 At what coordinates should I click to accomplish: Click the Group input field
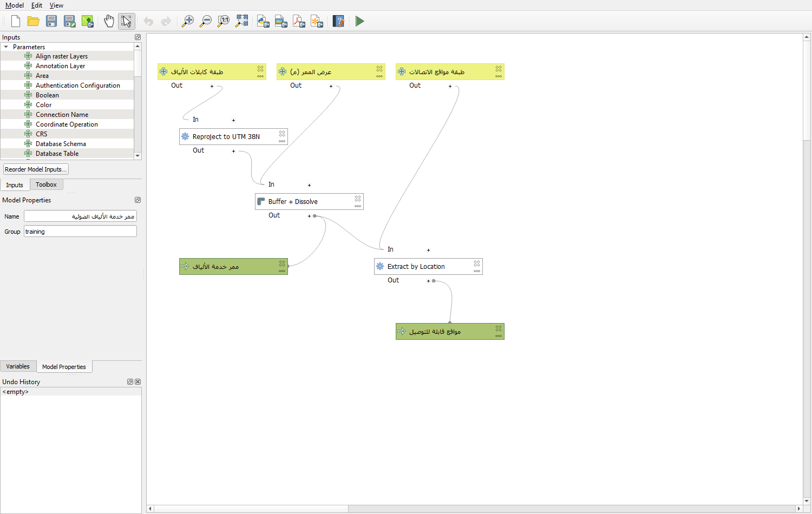pos(80,232)
